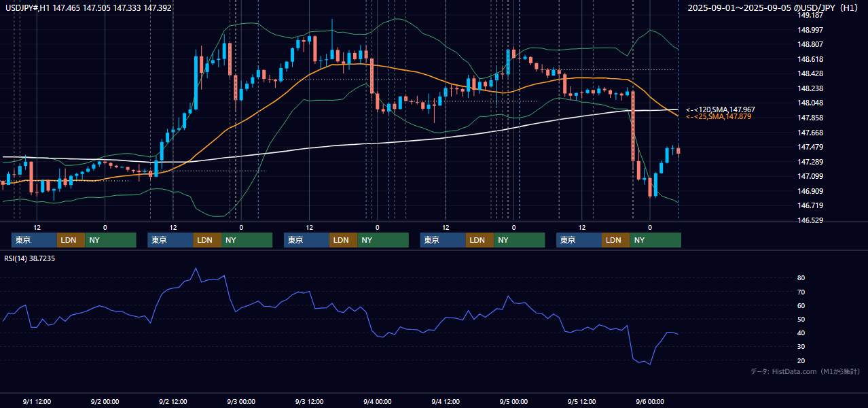Select the RSI(14) 38.7235 indicator label
This screenshot has height=408, width=868.
(x=30, y=259)
